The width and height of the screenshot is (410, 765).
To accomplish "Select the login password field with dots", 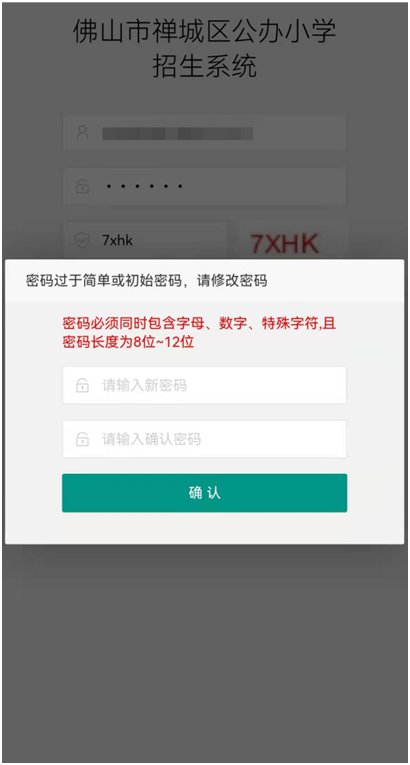I will (205, 186).
